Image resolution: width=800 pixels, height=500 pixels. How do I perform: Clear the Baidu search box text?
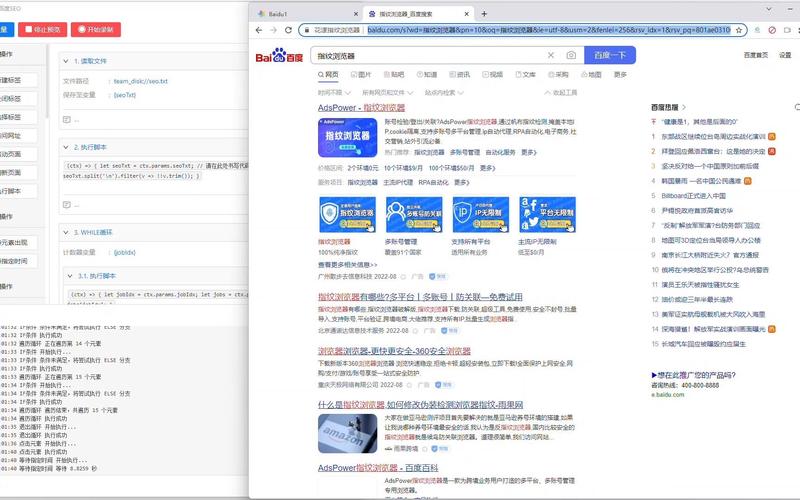551,55
